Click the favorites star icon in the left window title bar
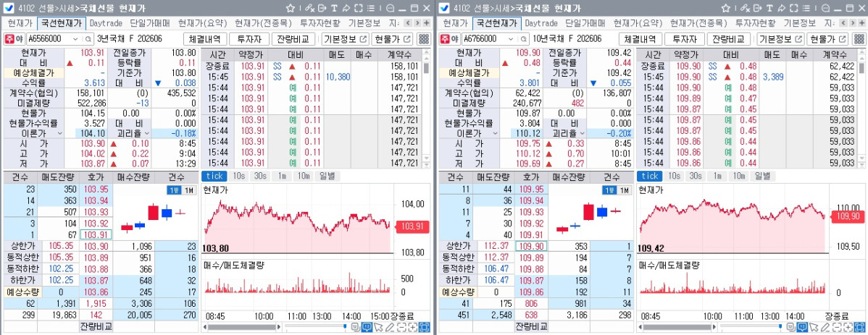The image size is (868, 335). [x=291, y=8]
